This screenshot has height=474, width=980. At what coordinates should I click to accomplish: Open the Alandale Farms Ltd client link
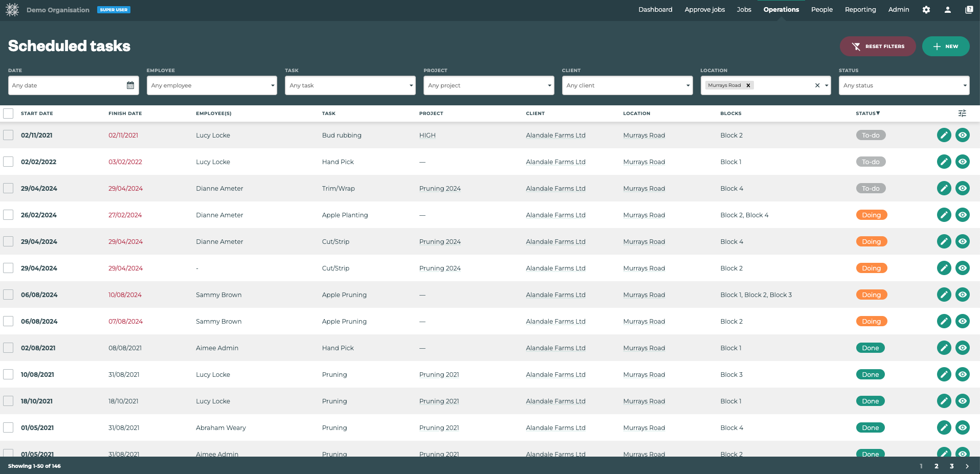click(555, 135)
